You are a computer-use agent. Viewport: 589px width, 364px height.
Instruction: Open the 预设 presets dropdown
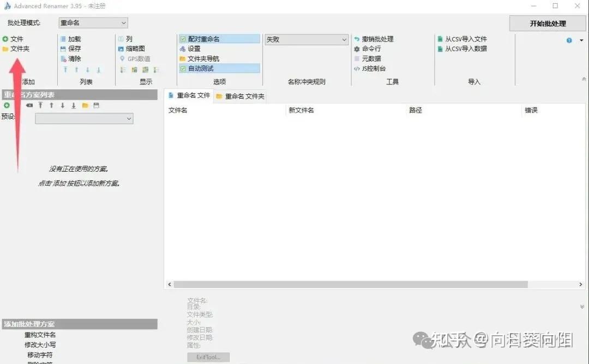tap(83, 118)
